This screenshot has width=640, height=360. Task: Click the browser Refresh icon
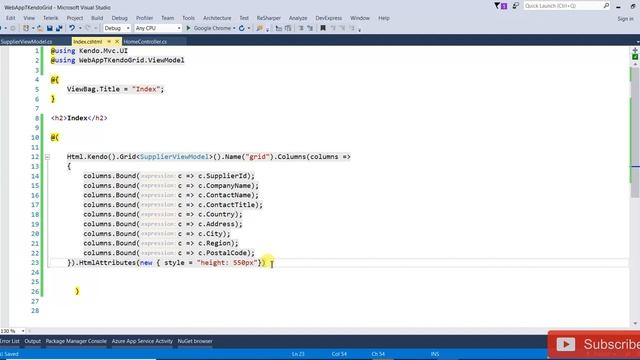pos(242,28)
